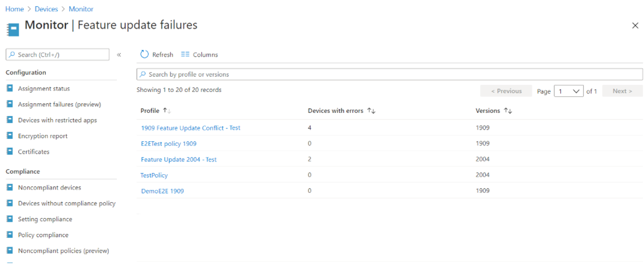
Task: Click the Search by profile or versions field
Action: (x=389, y=74)
